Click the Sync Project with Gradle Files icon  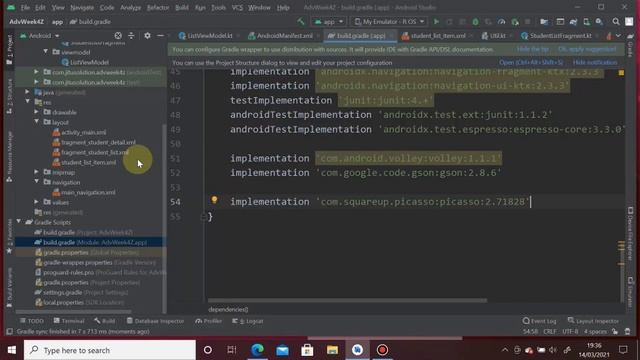[x=573, y=22]
